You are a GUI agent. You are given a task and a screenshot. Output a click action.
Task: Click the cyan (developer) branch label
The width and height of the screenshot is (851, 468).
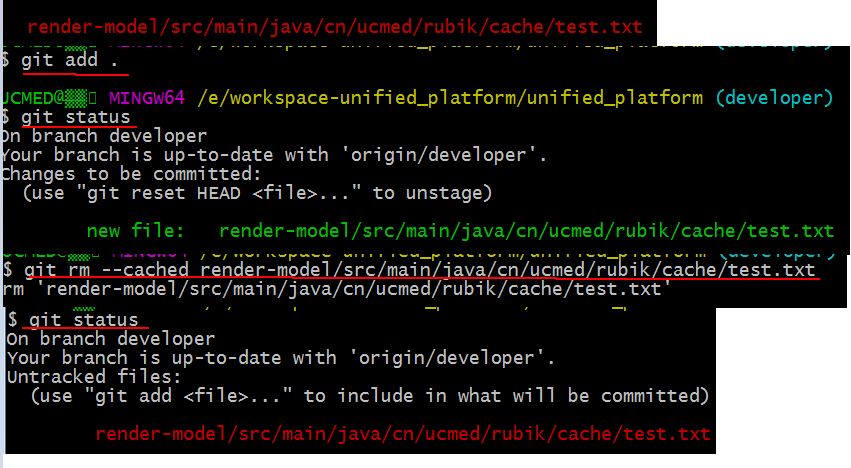click(x=774, y=98)
